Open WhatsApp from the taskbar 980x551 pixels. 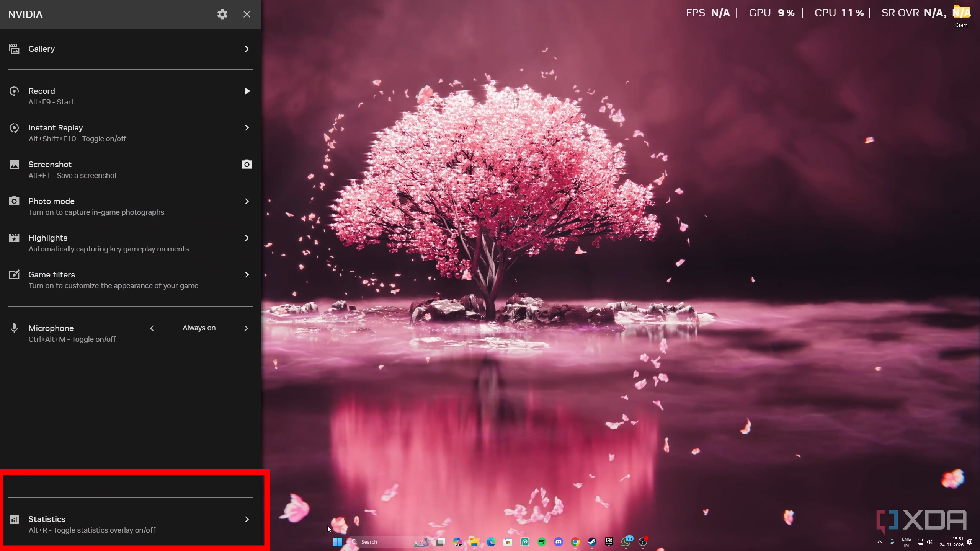point(626,541)
